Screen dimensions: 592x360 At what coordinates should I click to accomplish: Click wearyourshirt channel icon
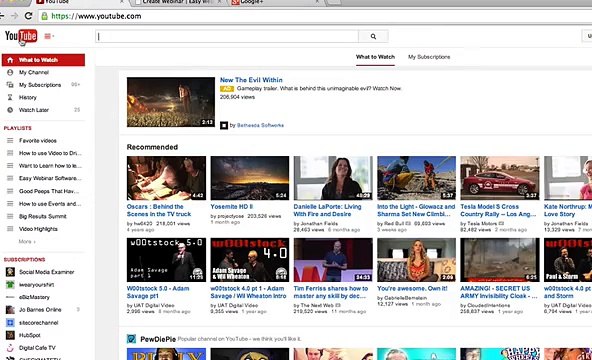pyautogui.click(x=10, y=285)
